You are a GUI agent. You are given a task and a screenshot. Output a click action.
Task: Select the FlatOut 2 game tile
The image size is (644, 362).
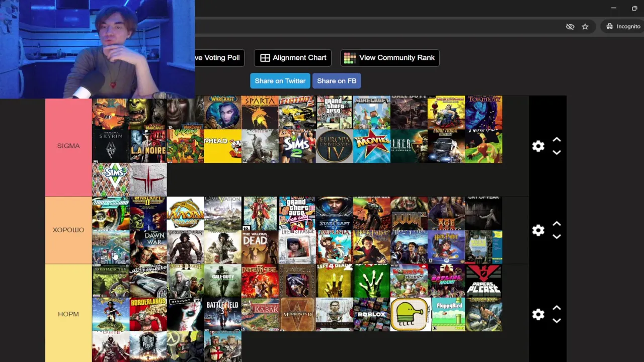tap(297, 113)
